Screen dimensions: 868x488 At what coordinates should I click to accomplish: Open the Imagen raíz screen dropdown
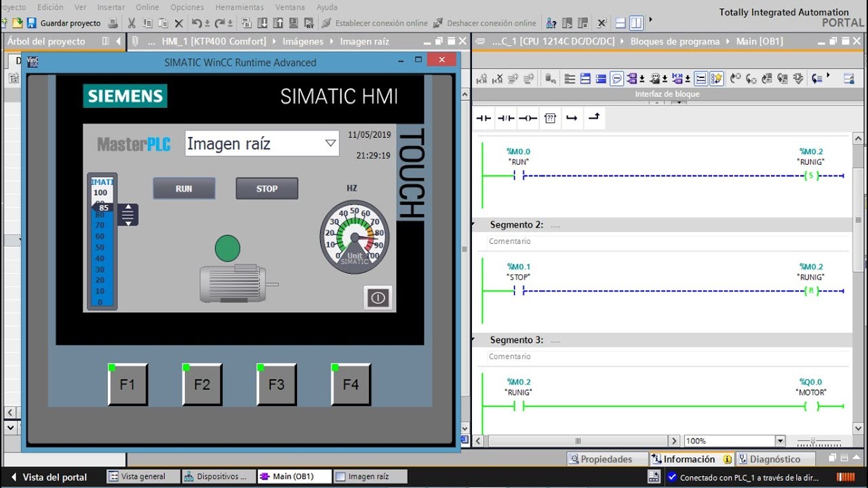pos(330,143)
